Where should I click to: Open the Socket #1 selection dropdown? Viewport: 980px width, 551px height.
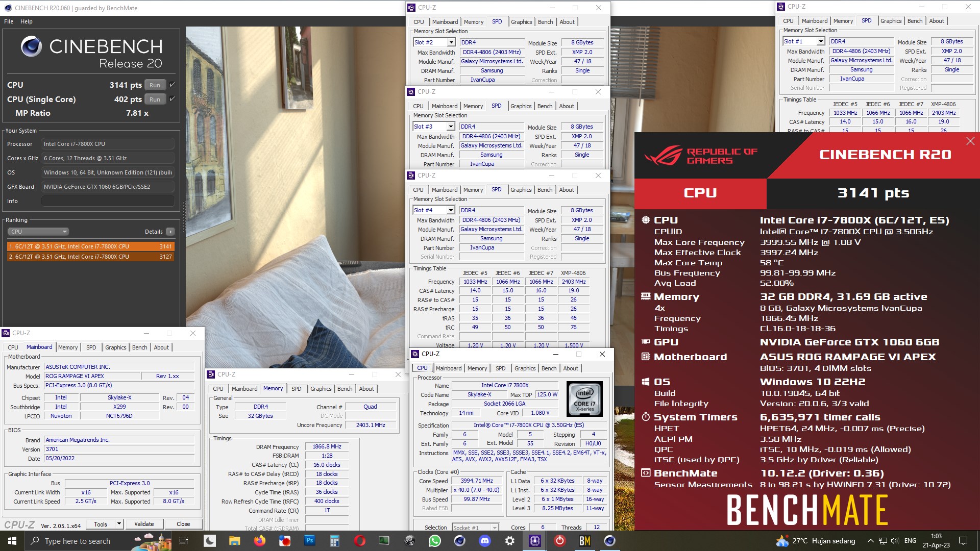pos(475,528)
